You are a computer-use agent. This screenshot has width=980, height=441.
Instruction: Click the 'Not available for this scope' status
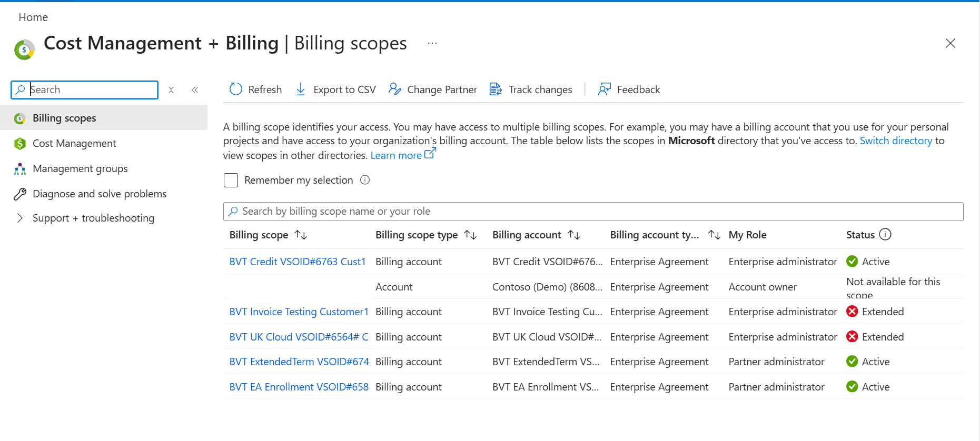click(x=893, y=287)
